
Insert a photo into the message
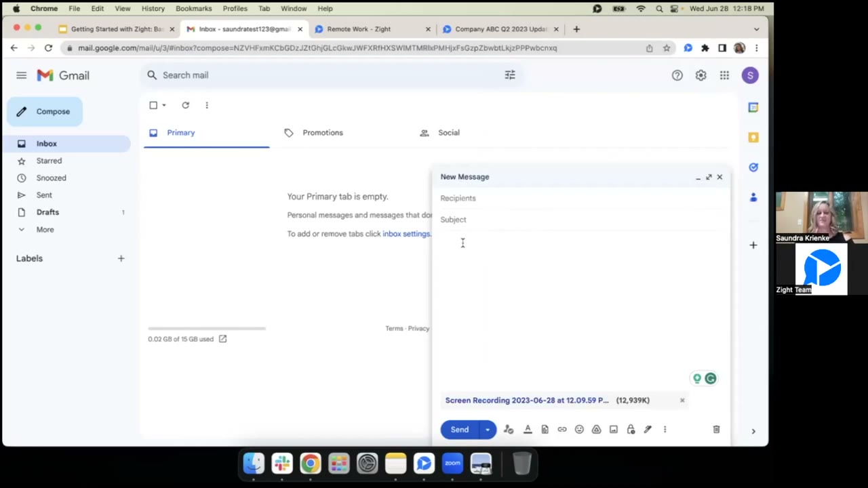(614, 430)
